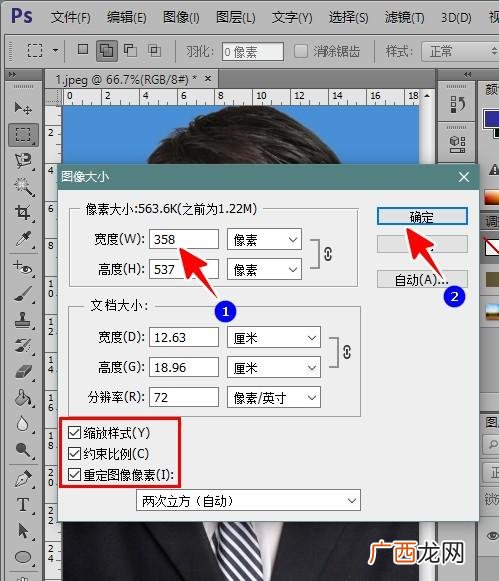Open tool preset picker arrow
499x581 pixels.
coord(56,50)
